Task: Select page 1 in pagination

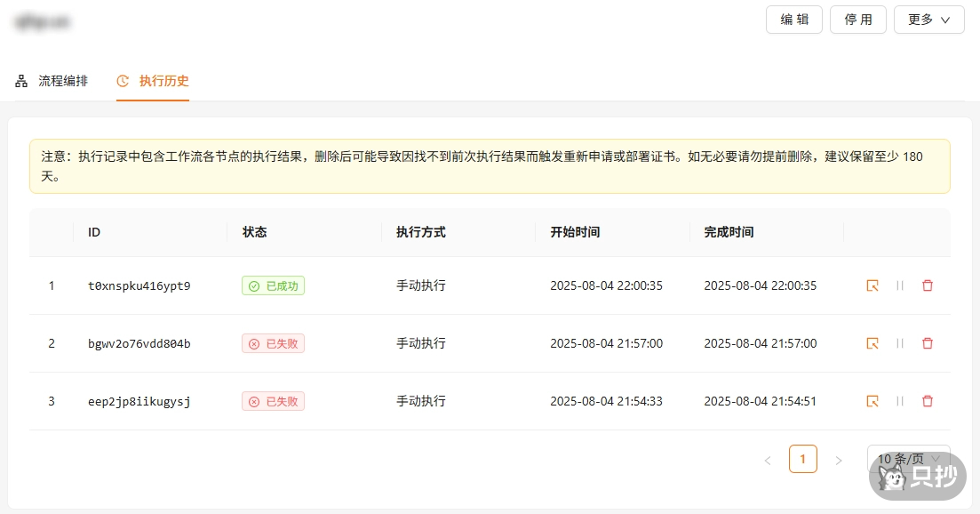Action: 803,459
